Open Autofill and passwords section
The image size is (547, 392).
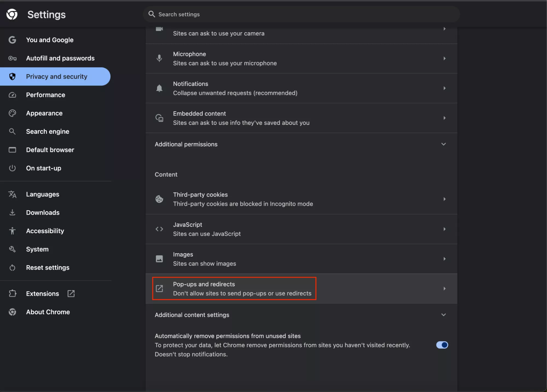tap(60, 58)
